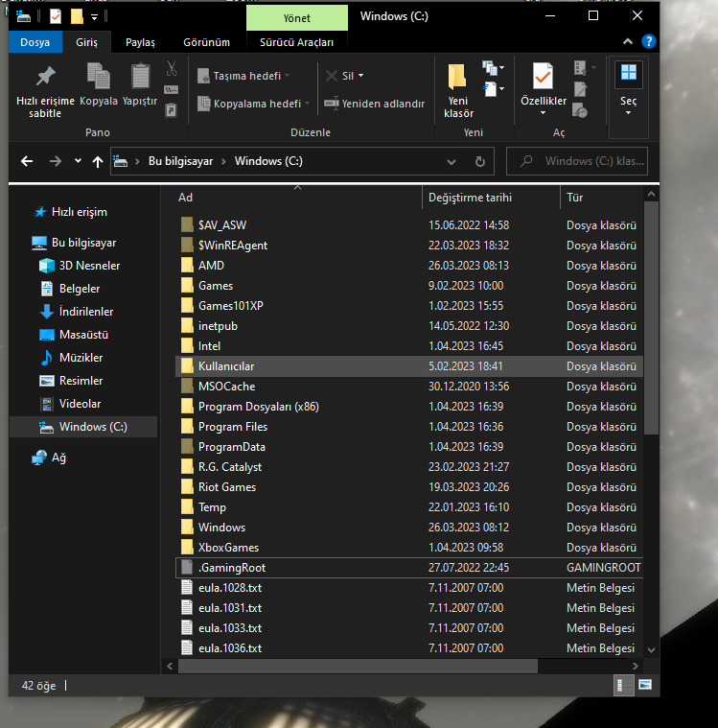Click copy path icon below scissors
The image size is (718, 728).
(x=172, y=89)
